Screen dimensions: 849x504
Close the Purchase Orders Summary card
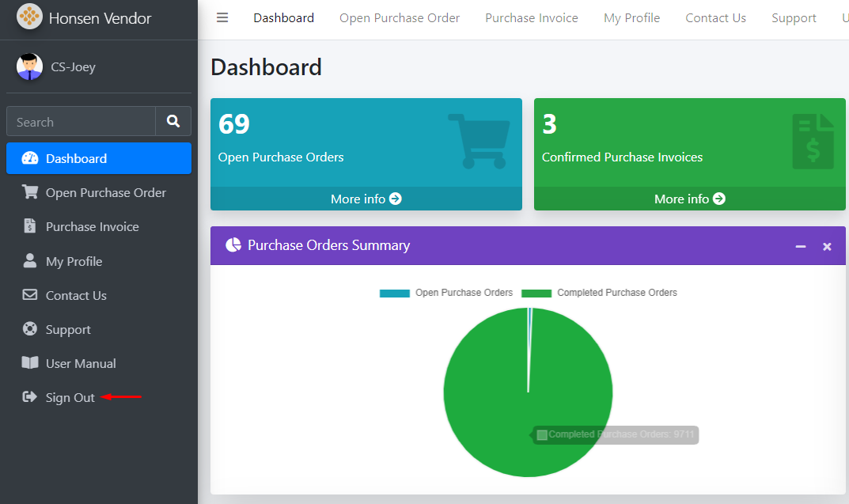(x=827, y=246)
